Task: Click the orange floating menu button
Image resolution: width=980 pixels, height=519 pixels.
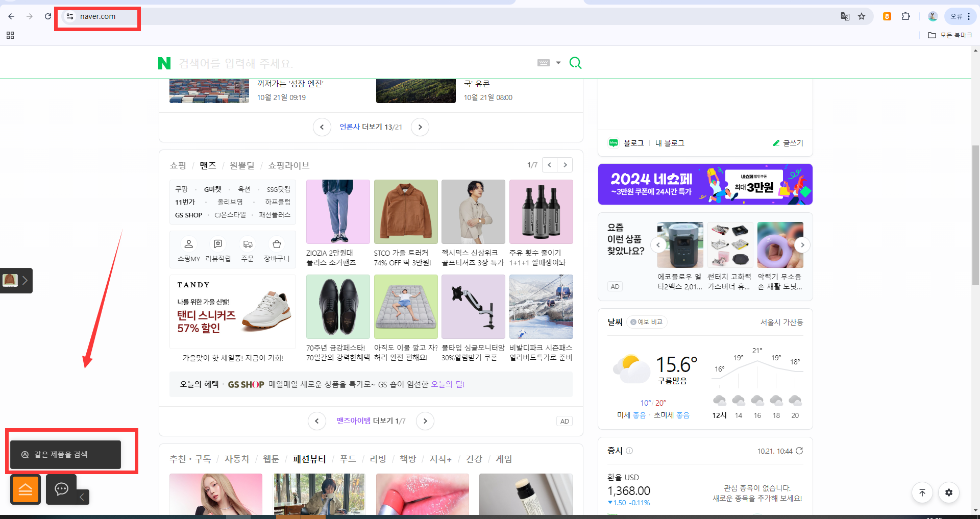Action: tap(26, 489)
